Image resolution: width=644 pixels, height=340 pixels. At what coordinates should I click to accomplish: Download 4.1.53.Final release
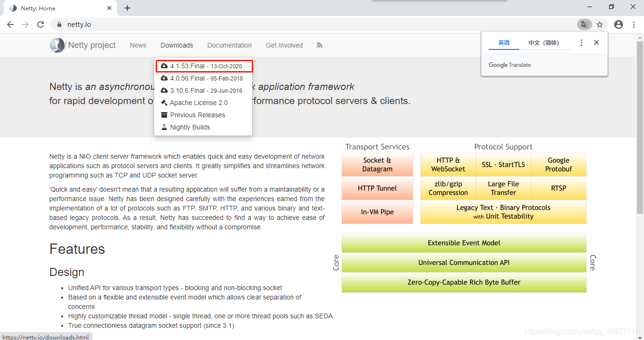(x=204, y=66)
